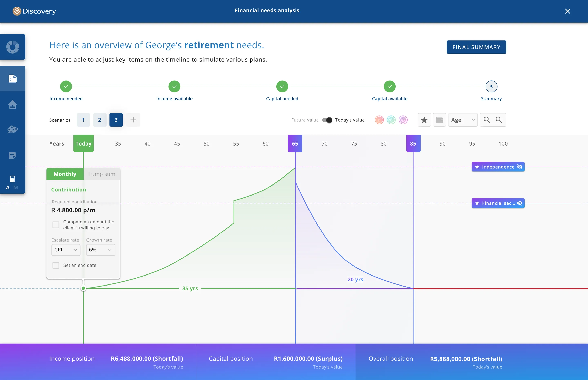588x380 pixels.
Task: Open the notes sidebar icon
Action: tap(12, 156)
